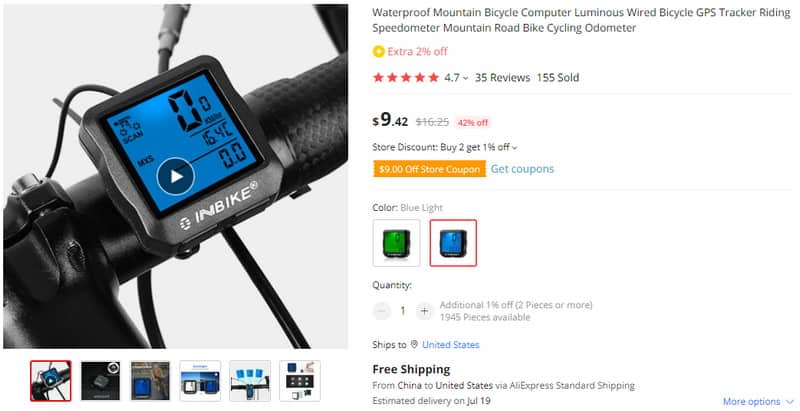
Task: Select the first handlebar-mounted thumbnail
Action: pos(51,381)
